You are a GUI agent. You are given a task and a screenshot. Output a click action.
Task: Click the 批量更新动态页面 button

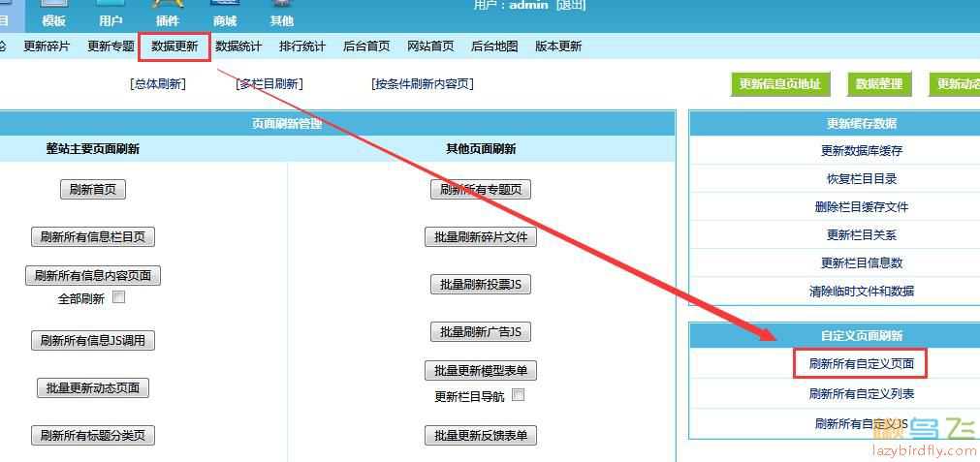click(x=93, y=387)
